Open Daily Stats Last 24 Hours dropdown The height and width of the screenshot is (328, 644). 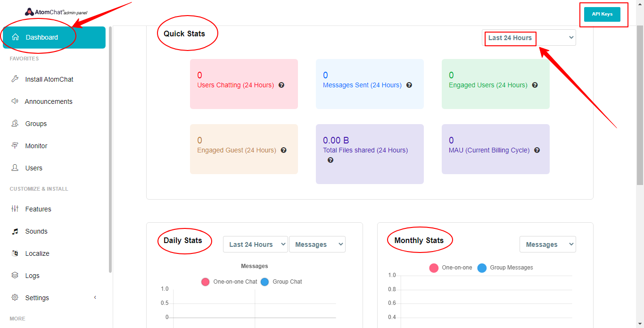click(255, 244)
